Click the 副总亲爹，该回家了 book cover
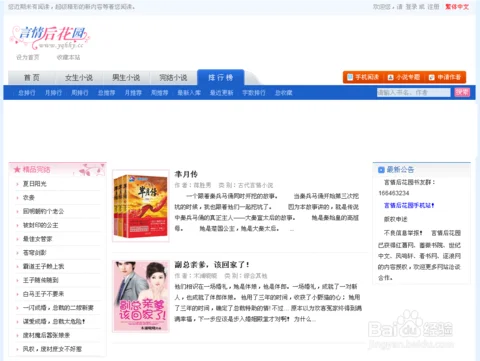Viewport: 480px width, 361px height. (141, 296)
